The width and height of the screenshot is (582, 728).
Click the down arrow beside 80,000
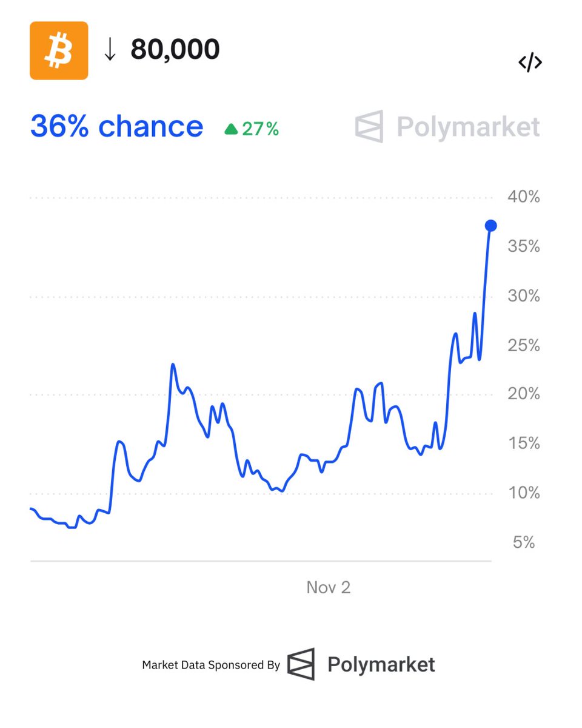point(110,50)
